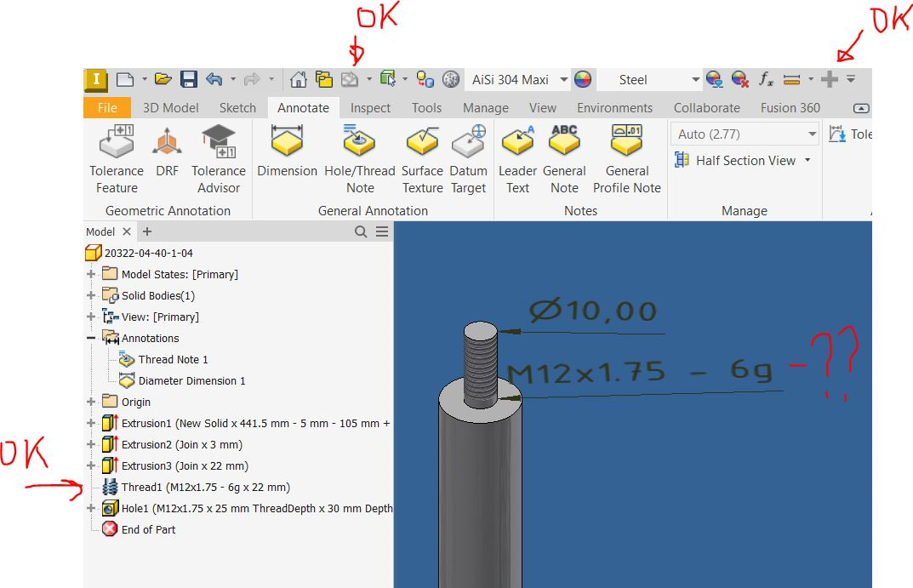Select the Surface Texture tool
This screenshot has height=588, width=913.
(x=422, y=159)
